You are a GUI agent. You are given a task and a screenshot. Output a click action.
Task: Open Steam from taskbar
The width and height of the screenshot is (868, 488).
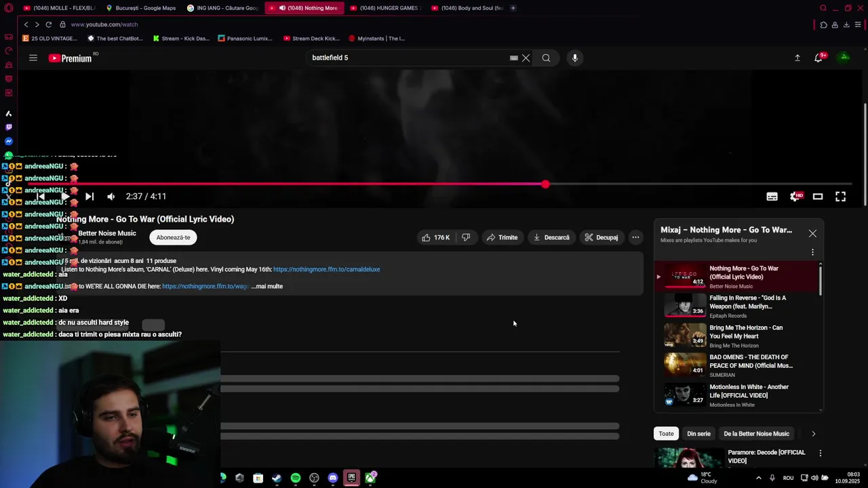coord(277,479)
